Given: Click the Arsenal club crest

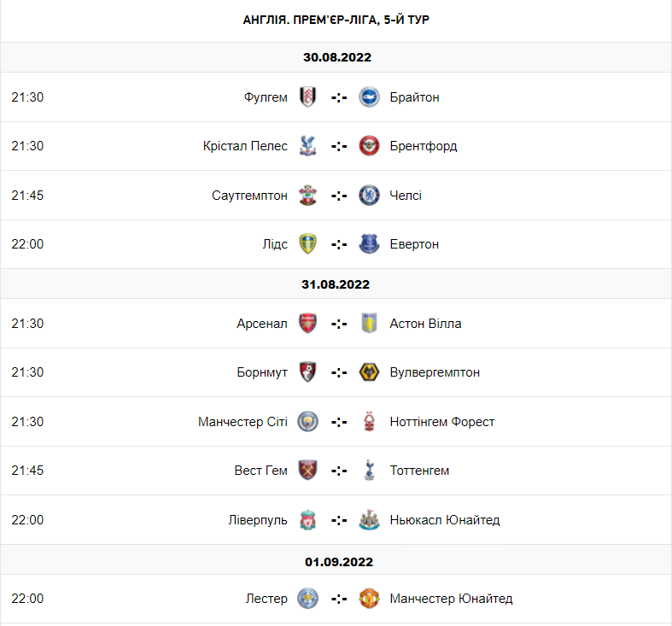Looking at the screenshot, I should pos(307,324).
